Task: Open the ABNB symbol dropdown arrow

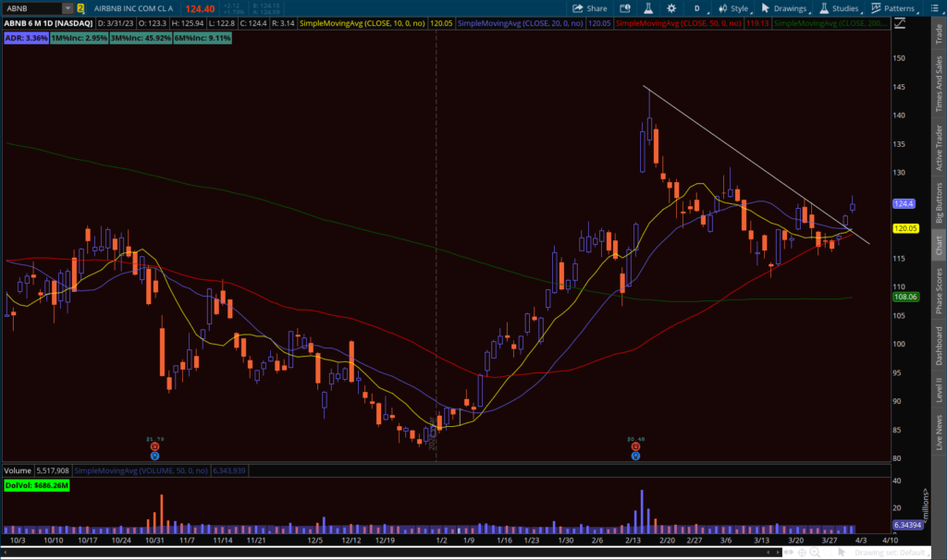Action: 68,8
